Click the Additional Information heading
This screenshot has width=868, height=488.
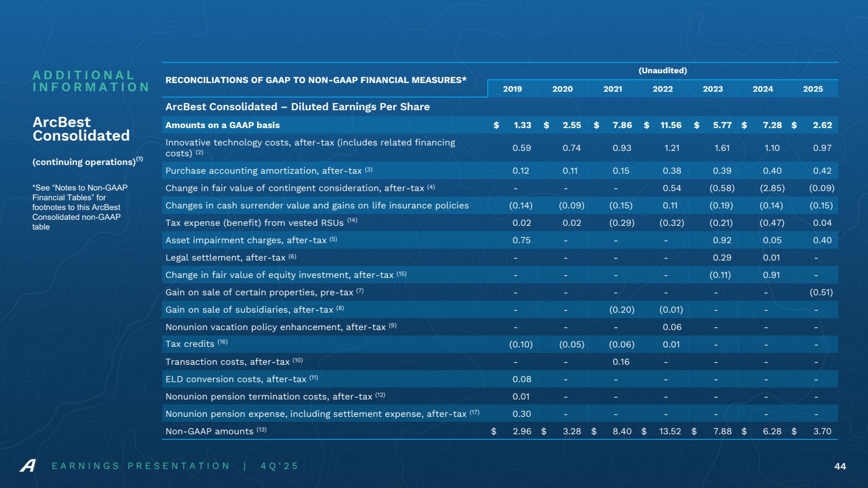91,81
